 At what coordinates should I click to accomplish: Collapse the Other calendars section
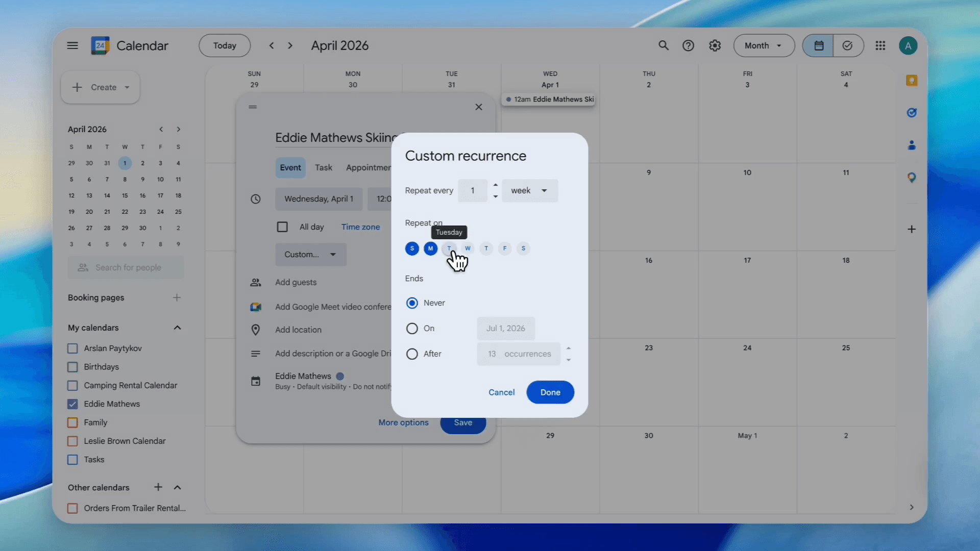click(177, 487)
